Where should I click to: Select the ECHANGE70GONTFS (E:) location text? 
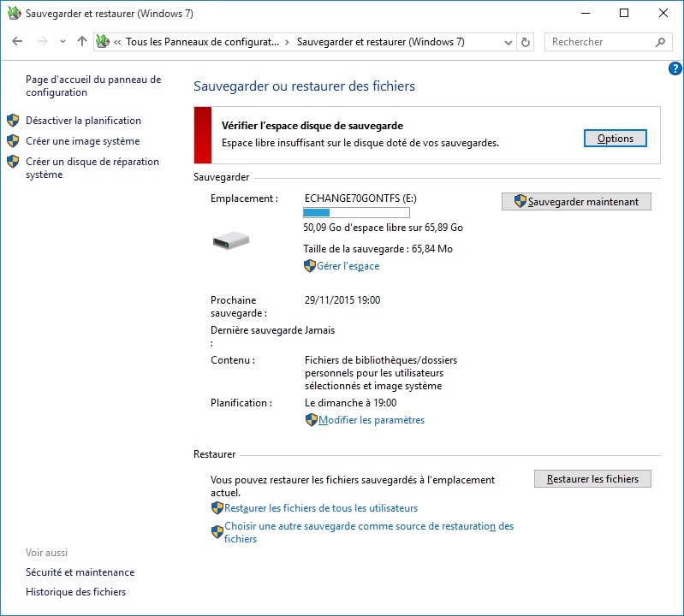click(x=360, y=198)
